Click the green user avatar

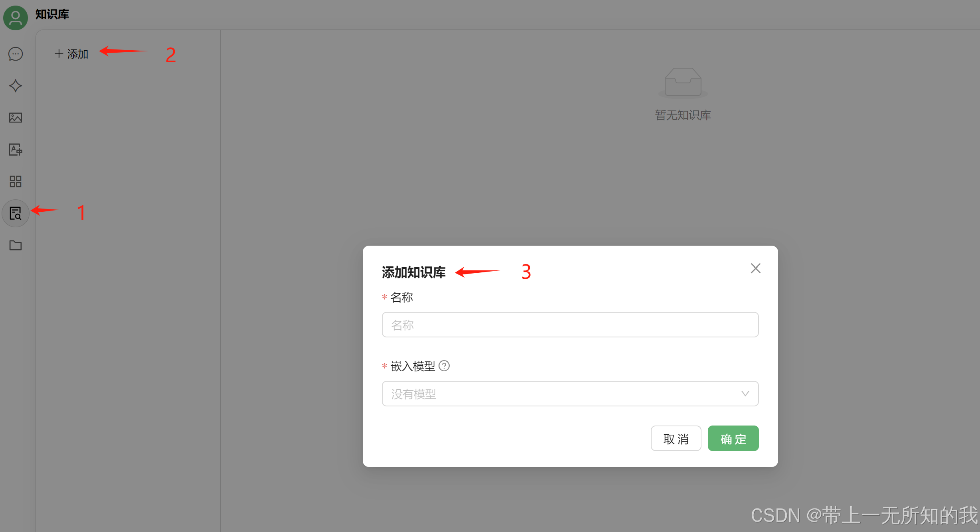[x=16, y=18]
